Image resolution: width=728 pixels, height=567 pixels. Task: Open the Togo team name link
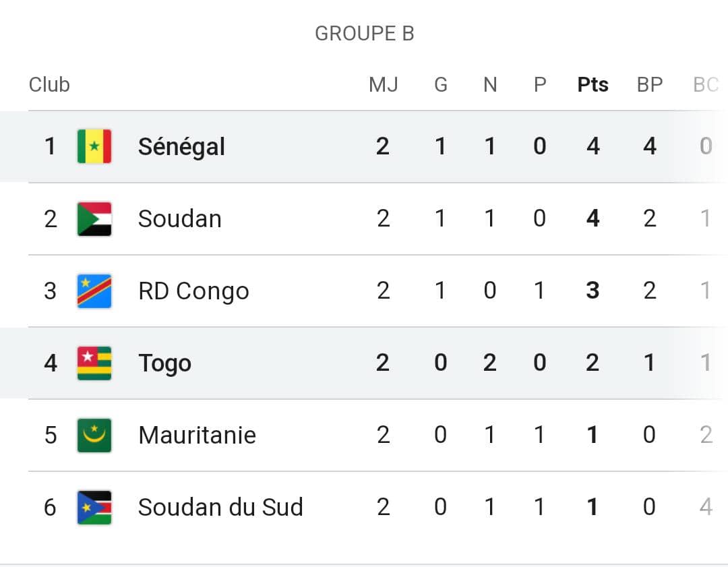(x=165, y=363)
